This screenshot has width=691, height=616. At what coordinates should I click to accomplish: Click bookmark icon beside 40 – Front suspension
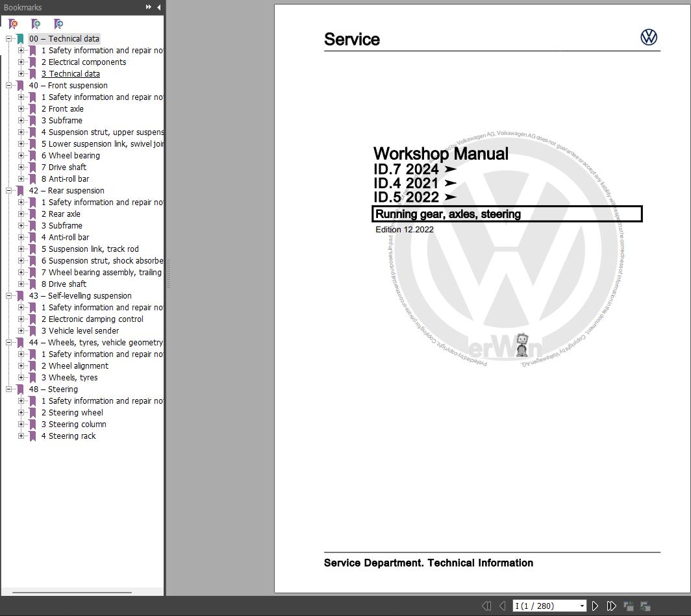click(20, 86)
